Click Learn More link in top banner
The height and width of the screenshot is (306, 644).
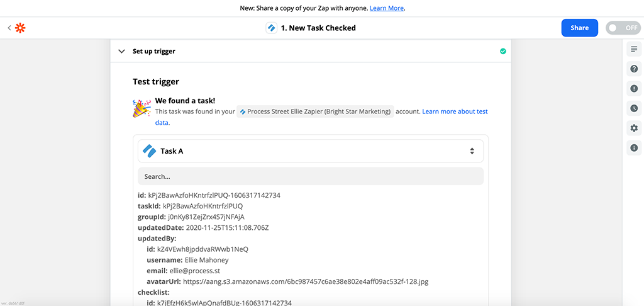tap(387, 8)
